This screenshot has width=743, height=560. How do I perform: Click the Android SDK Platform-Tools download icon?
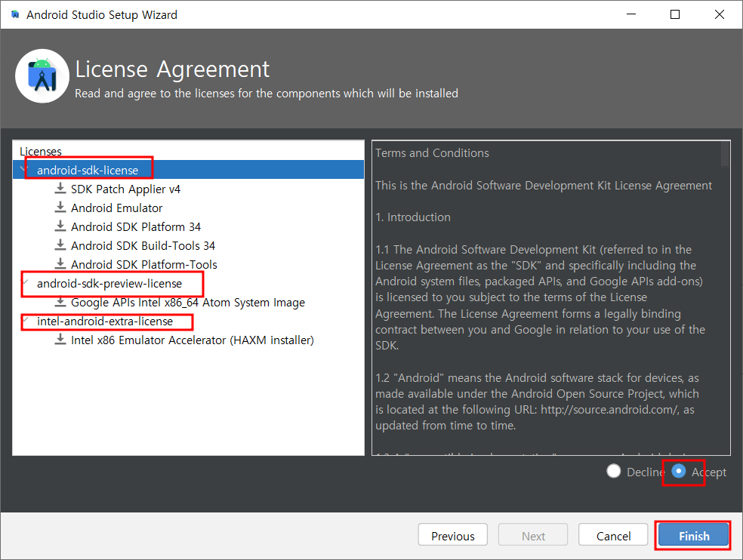coord(60,264)
